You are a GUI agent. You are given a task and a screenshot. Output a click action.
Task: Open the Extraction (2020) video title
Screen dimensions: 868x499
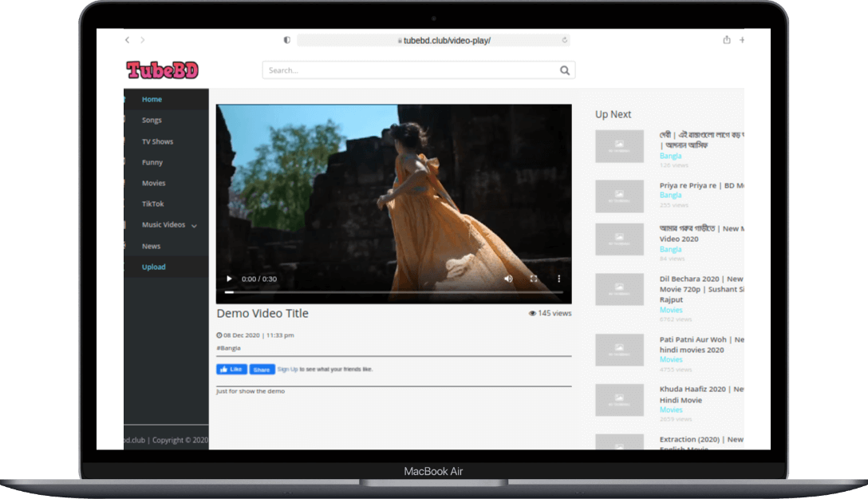pyautogui.click(x=701, y=444)
